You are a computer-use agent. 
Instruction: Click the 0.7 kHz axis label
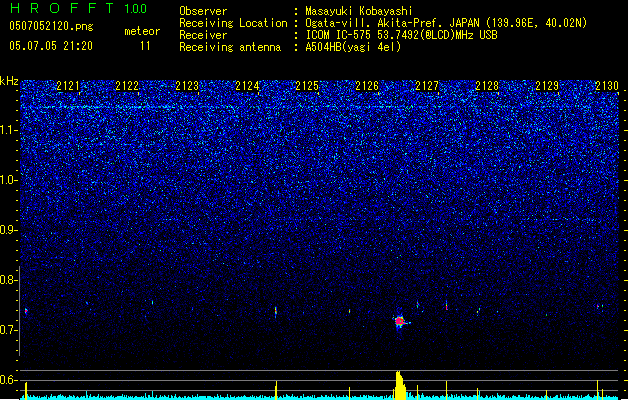point(8,330)
